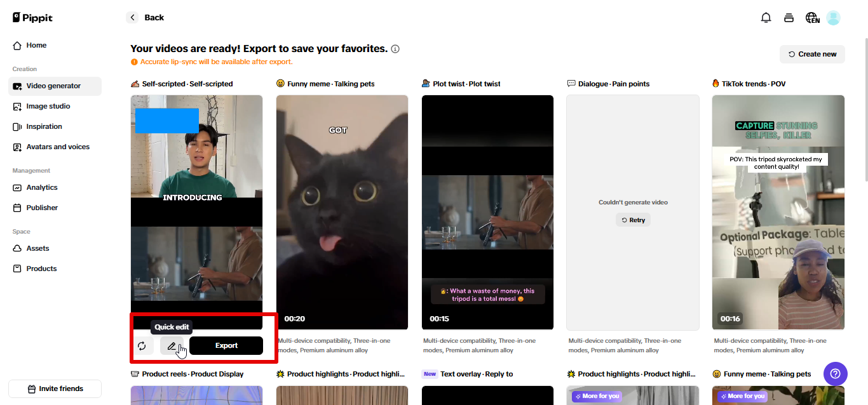Click the Create new button
868x405 pixels.
[812, 54]
